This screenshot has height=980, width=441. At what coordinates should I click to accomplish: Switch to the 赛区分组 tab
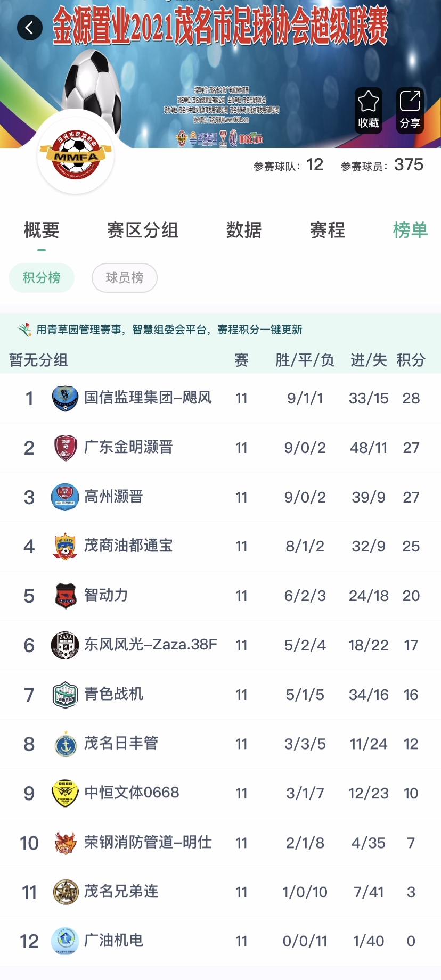[143, 230]
